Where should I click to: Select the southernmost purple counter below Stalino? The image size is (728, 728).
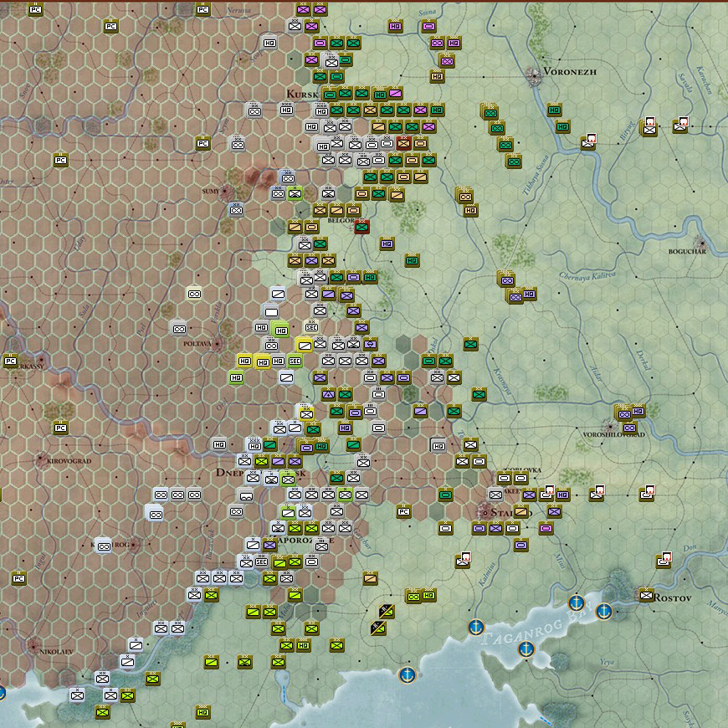(x=520, y=545)
